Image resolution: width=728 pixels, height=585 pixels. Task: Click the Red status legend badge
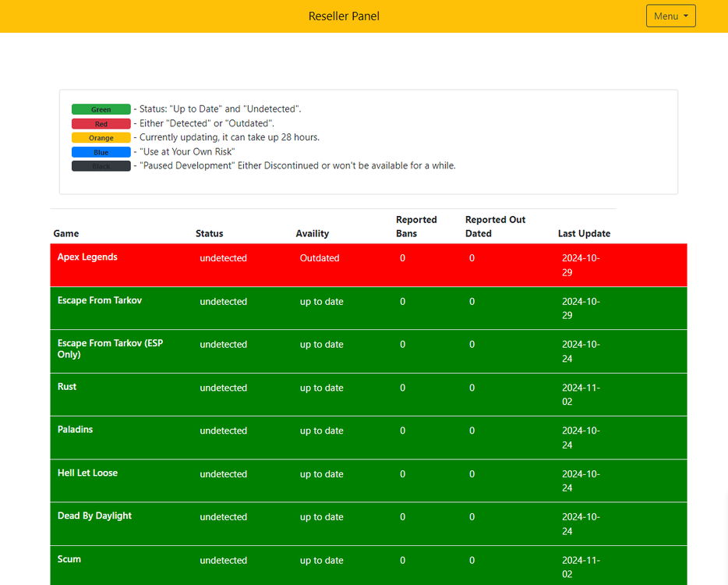click(101, 124)
